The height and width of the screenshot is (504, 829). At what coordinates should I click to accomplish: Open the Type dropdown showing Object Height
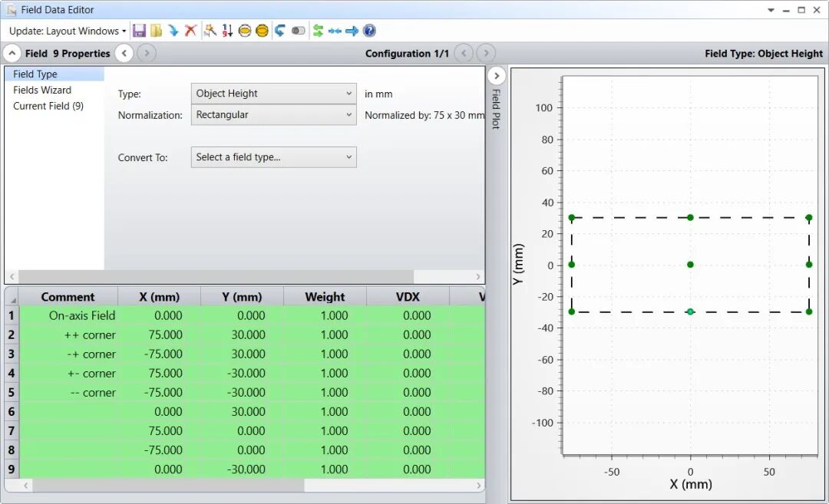tap(273, 93)
